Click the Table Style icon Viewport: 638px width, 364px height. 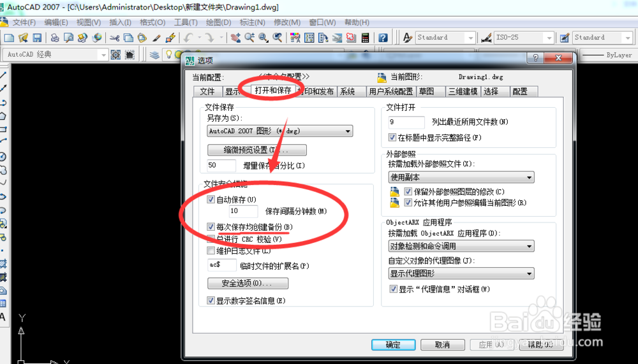click(565, 38)
